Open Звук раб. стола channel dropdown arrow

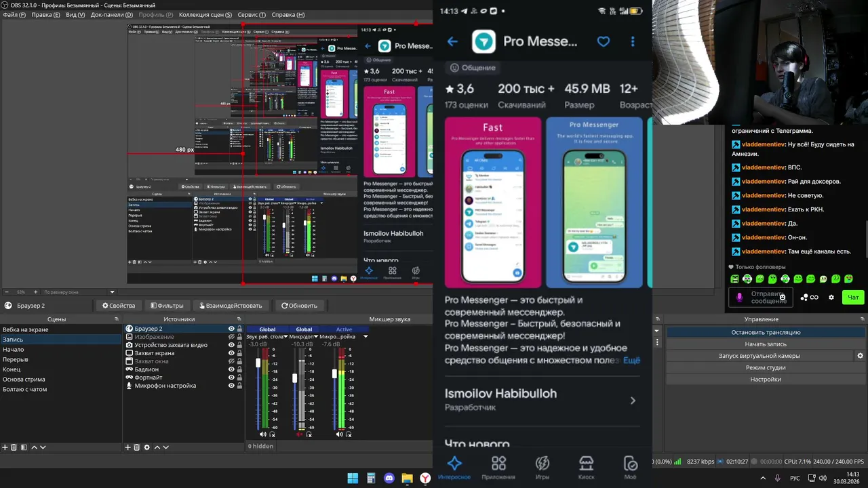tap(284, 337)
